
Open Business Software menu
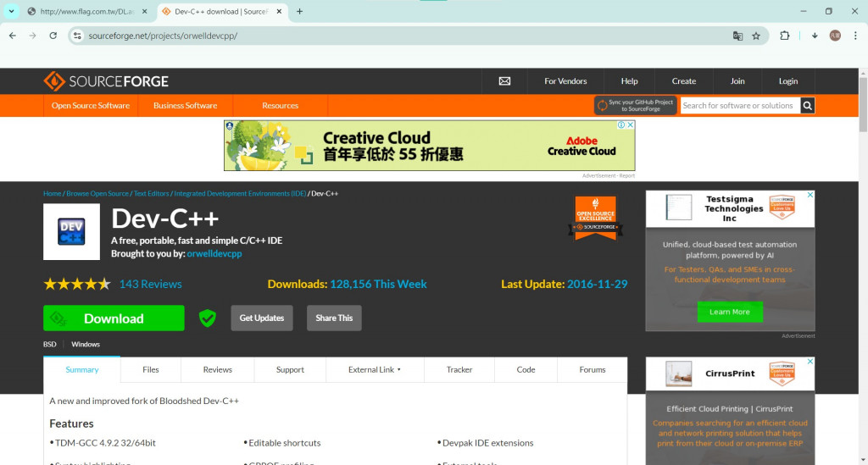[x=186, y=106]
